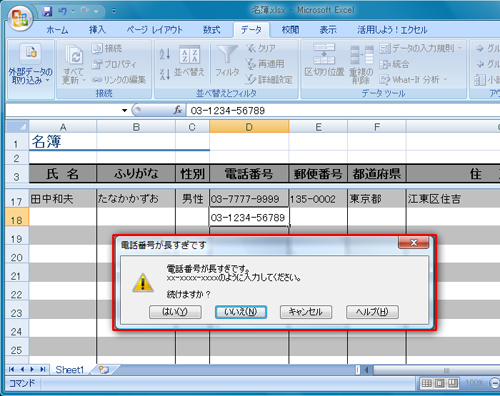Select the Sheet1 tab
500x396 pixels.
click(x=69, y=370)
